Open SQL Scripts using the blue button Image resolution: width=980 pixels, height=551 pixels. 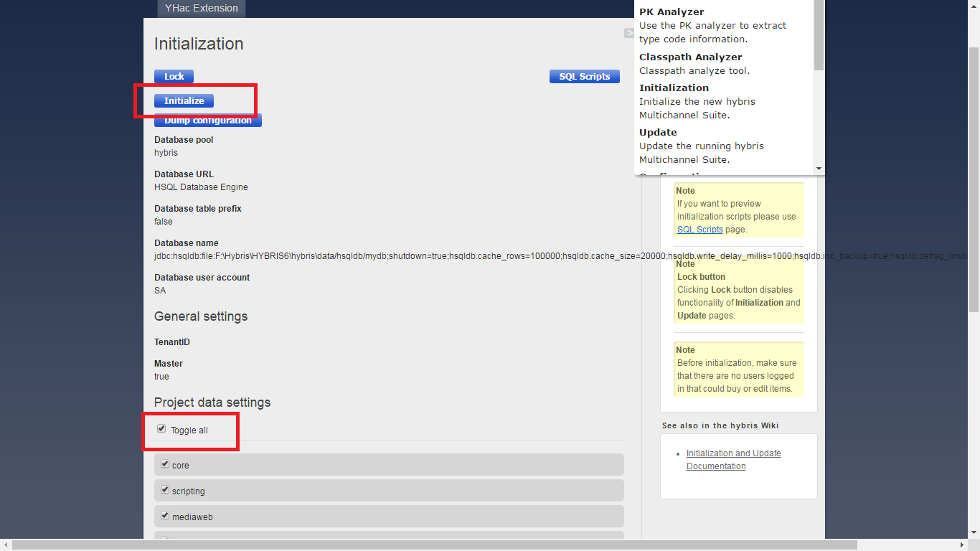pos(584,76)
